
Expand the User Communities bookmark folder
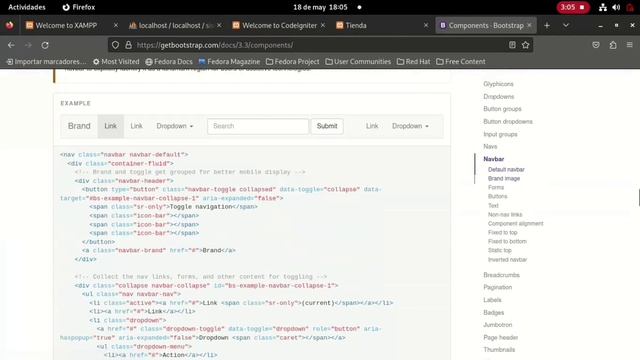[x=358, y=62]
